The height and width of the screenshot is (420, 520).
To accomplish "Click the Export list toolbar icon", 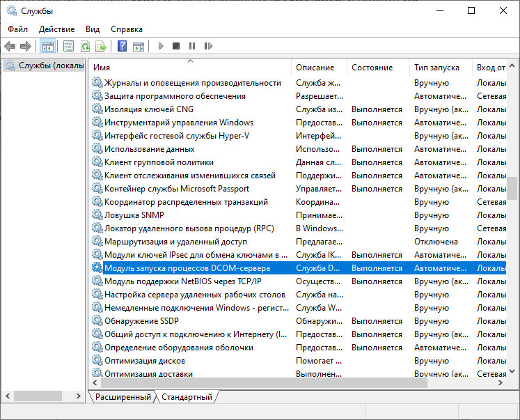I will point(101,46).
